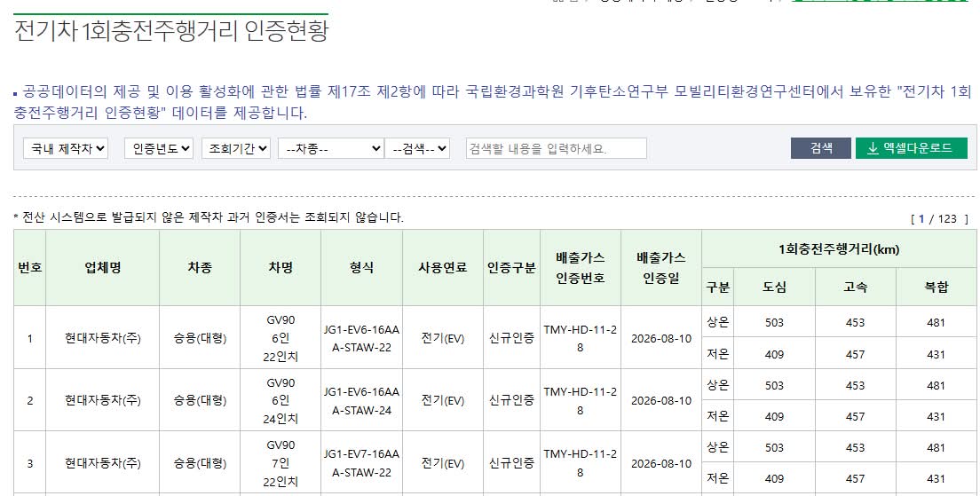Click the 고속 sub-header
This screenshot has width=980, height=496.
pos(855,287)
